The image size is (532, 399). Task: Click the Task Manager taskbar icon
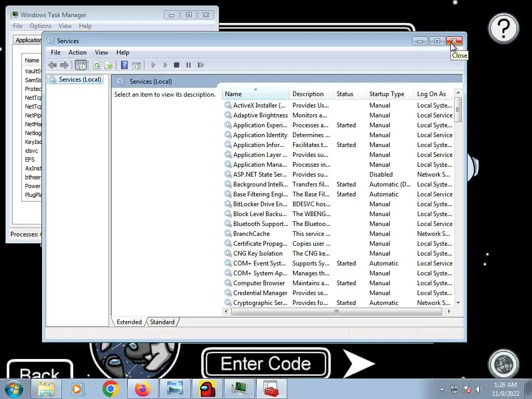[x=239, y=389]
